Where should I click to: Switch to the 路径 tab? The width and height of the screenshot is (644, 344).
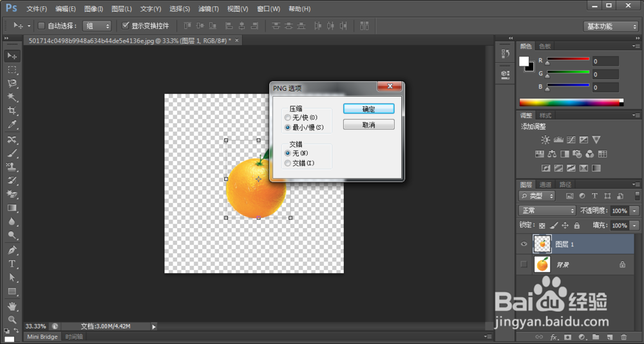click(565, 184)
